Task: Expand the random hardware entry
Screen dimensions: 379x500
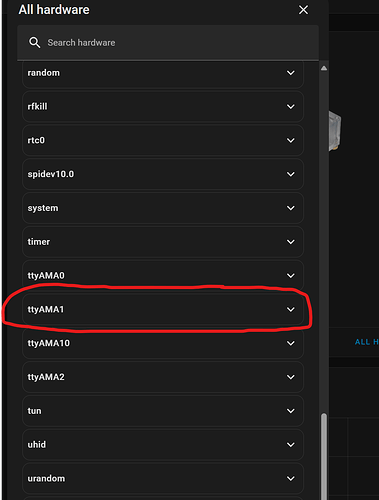Action: pyautogui.click(x=163, y=73)
